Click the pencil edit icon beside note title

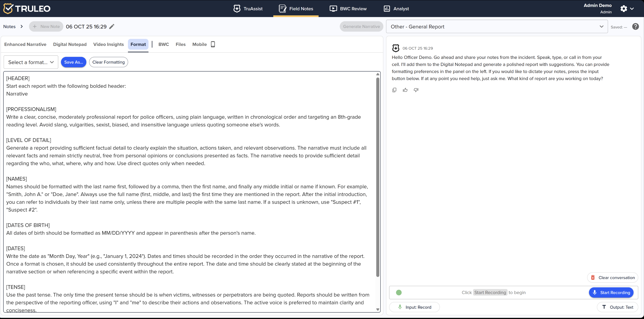[x=112, y=26]
